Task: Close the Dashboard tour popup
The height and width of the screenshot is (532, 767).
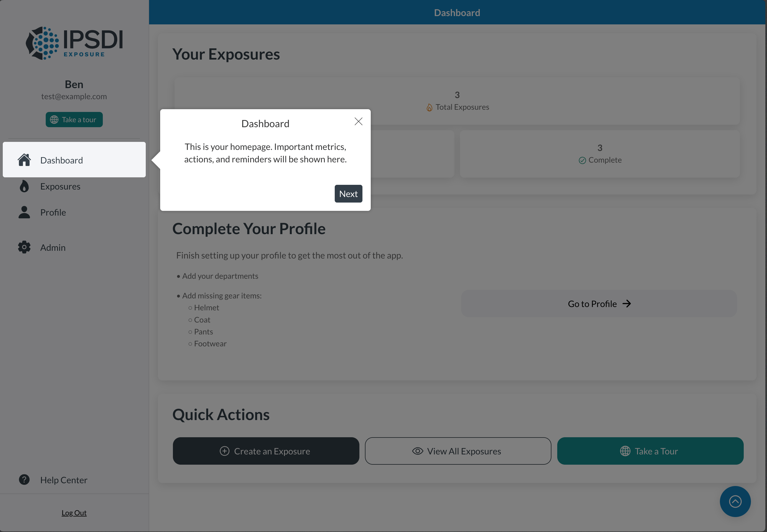Action: tap(358, 121)
